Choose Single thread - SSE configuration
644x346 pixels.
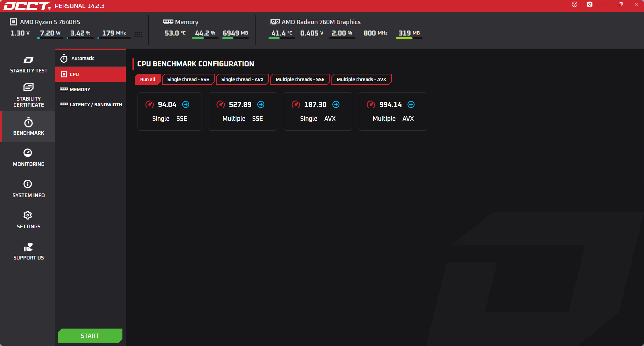188,79
